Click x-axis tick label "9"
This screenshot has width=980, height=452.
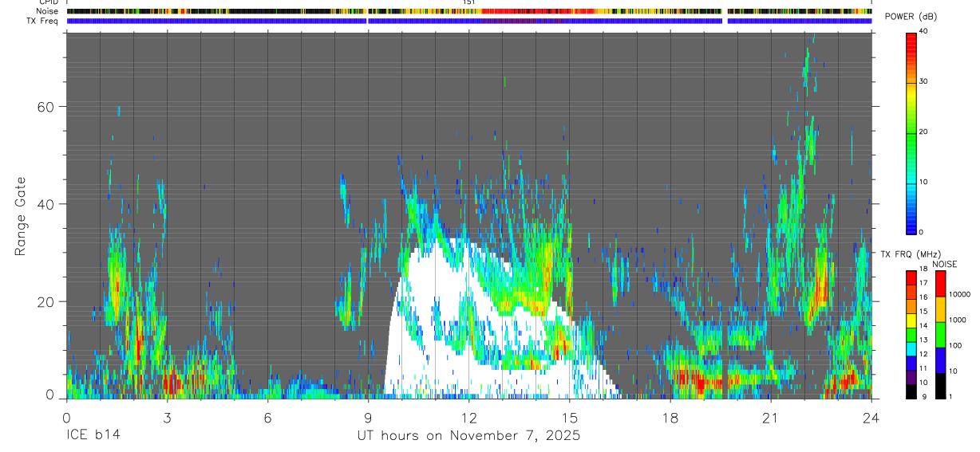[x=368, y=417]
